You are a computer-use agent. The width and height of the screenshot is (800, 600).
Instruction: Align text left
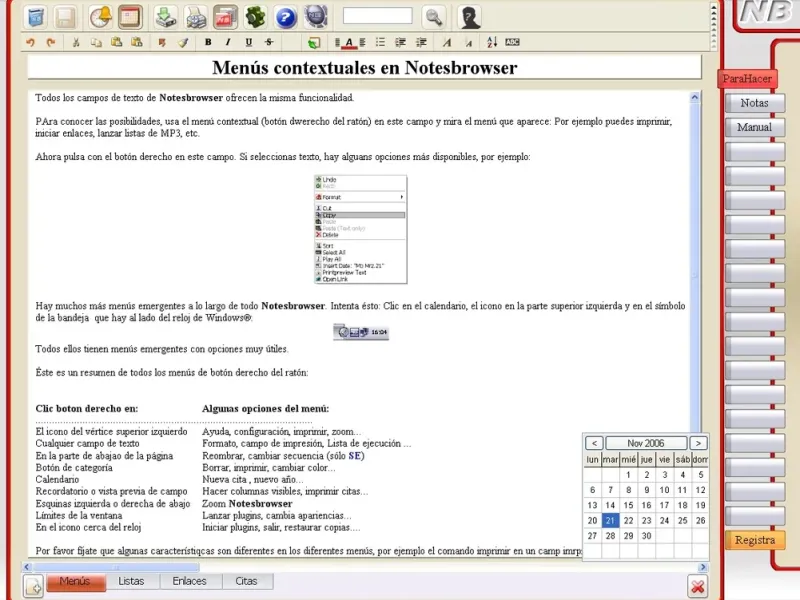[337, 42]
